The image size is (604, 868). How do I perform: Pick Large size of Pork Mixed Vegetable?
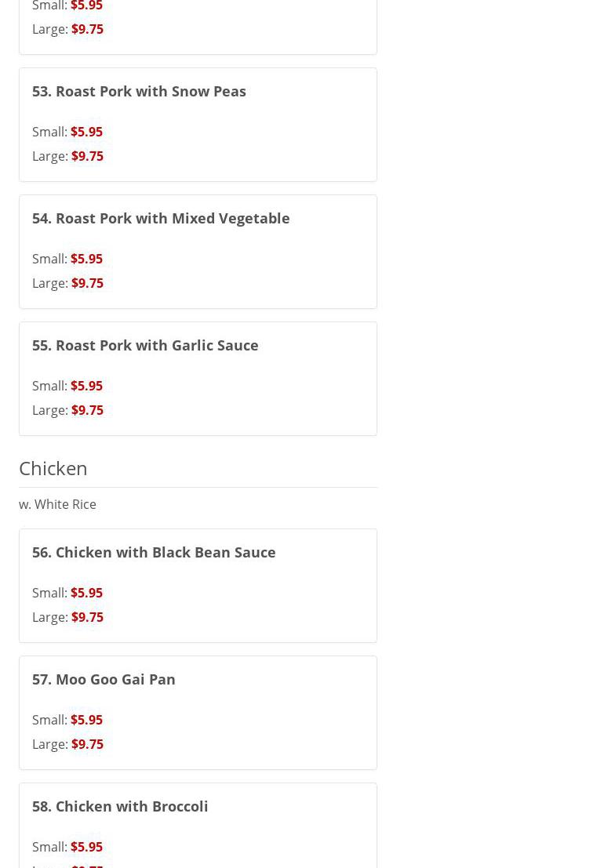[x=87, y=283]
